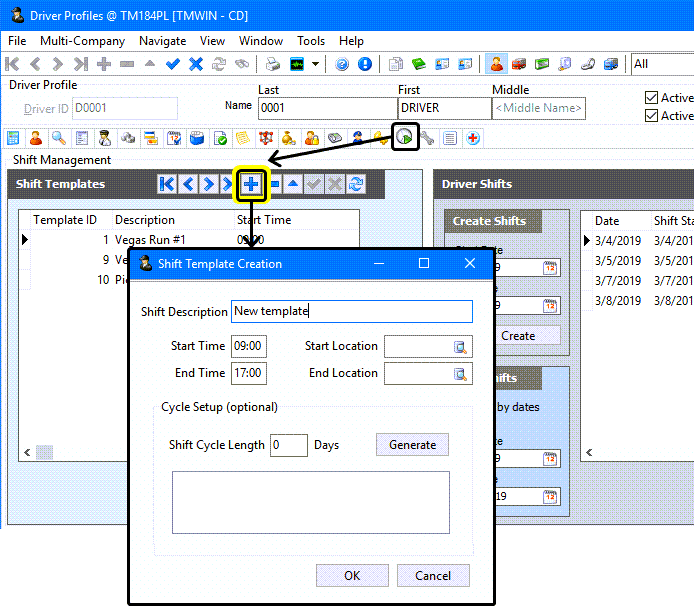The height and width of the screenshot is (606, 694).
Task: Click the print icon in main toolbar
Action: pos(272,64)
